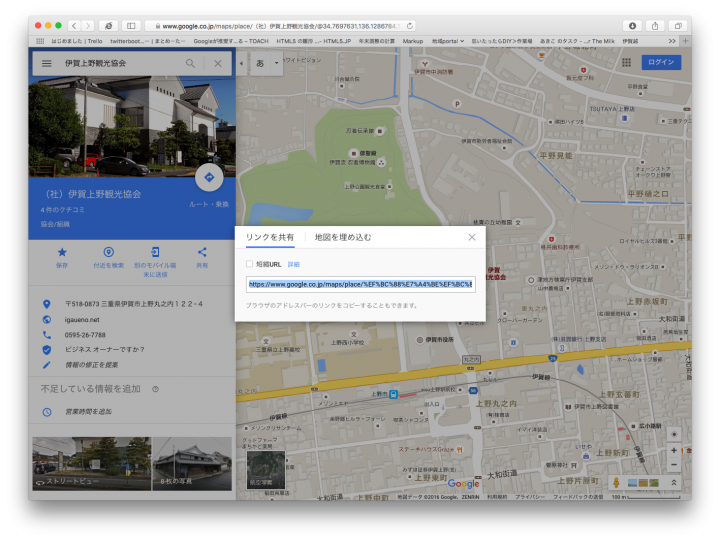Clear the search box with X
Viewport: 720px width, 541px height.
(x=218, y=63)
